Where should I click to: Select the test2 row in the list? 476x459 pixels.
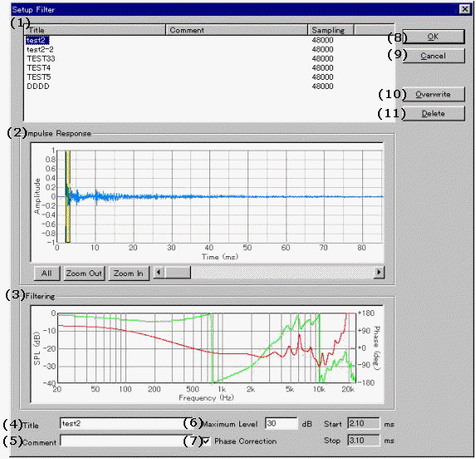pyautogui.click(x=209, y=40)
